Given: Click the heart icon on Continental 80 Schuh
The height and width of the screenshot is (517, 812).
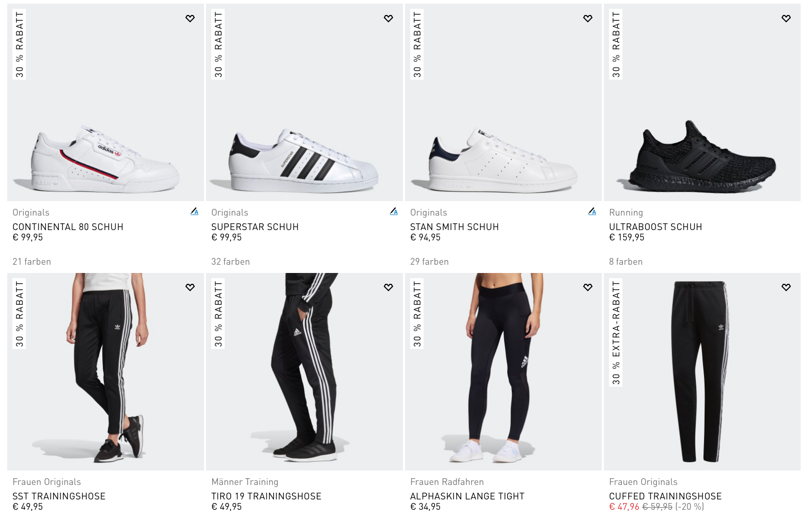Looking at the screenshot, I should [190, 18].
